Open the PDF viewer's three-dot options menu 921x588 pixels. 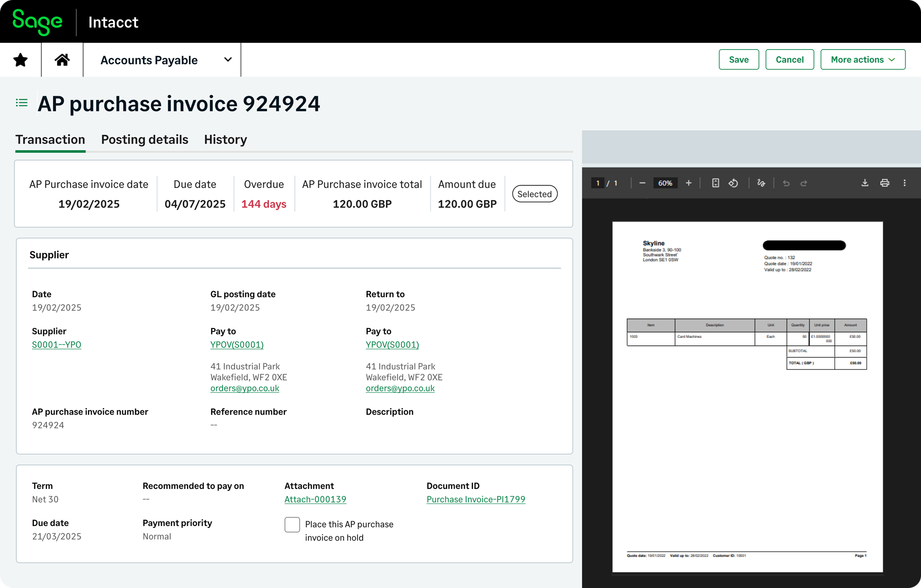click(904, 183)
